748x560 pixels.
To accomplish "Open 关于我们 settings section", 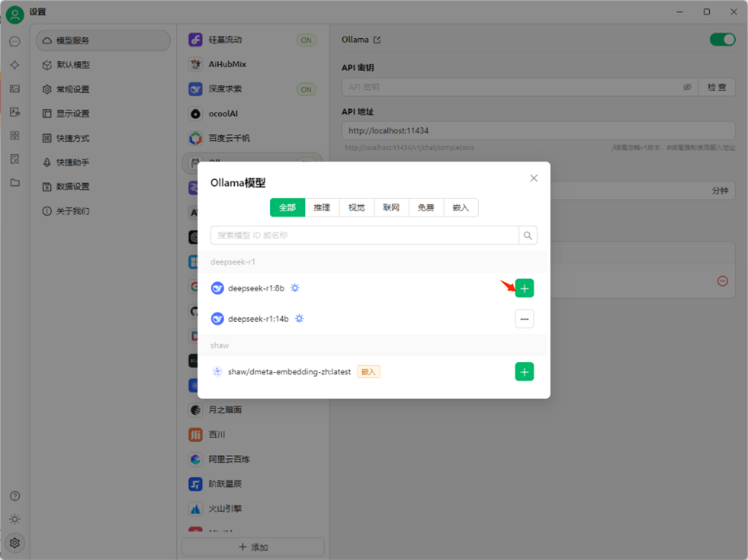I will click(x=103, y=211).
